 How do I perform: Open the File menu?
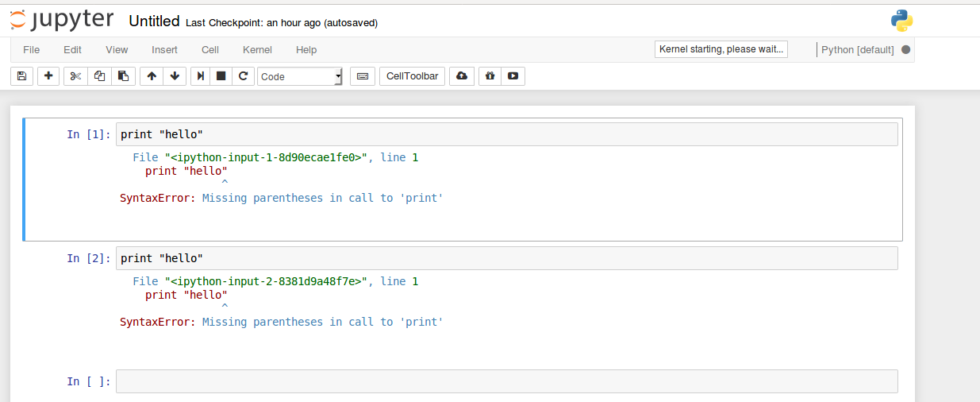click(x=31, y=50)
